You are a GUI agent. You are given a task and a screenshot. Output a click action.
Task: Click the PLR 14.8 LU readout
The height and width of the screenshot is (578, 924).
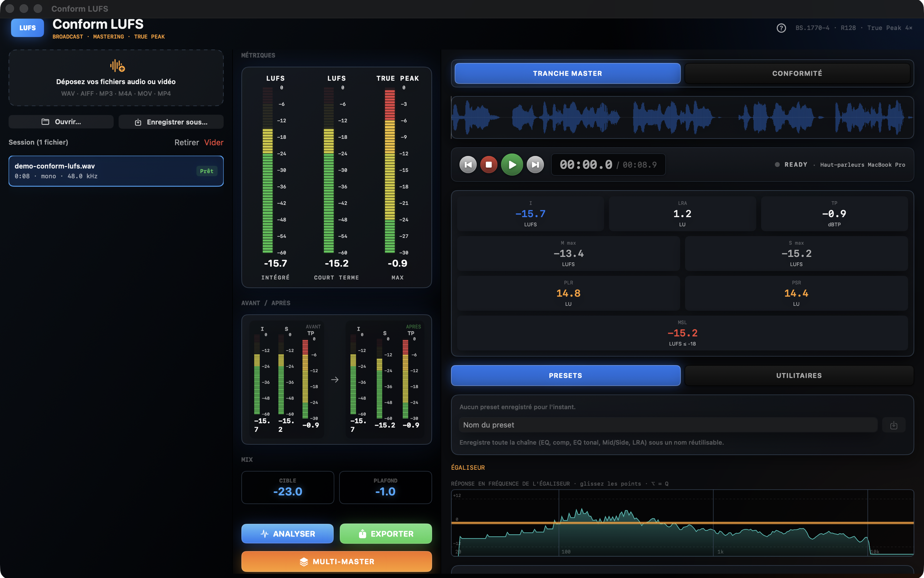click(x=568, y=293)
